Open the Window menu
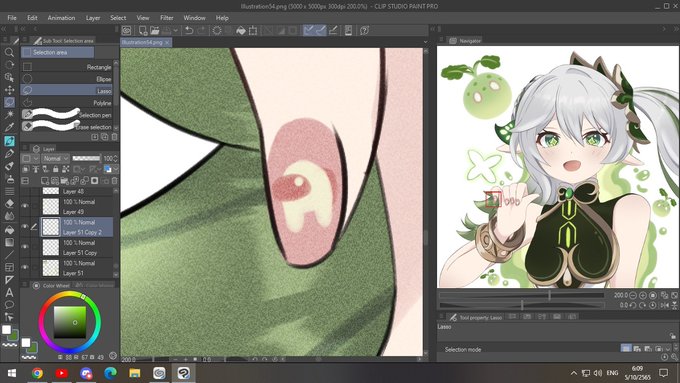 [x=194, y=18]
